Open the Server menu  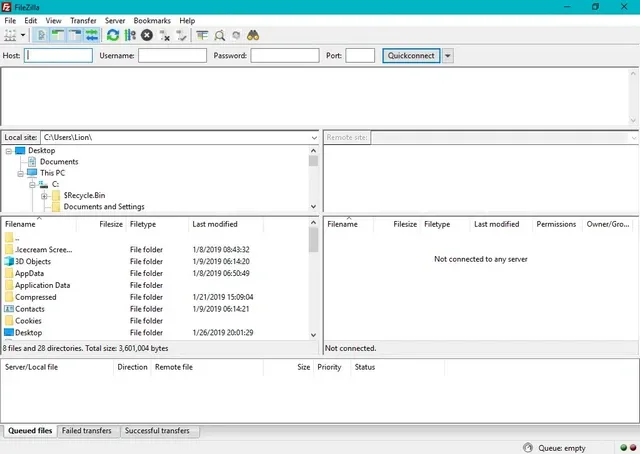pyautogui.click(x=115, y=21)
